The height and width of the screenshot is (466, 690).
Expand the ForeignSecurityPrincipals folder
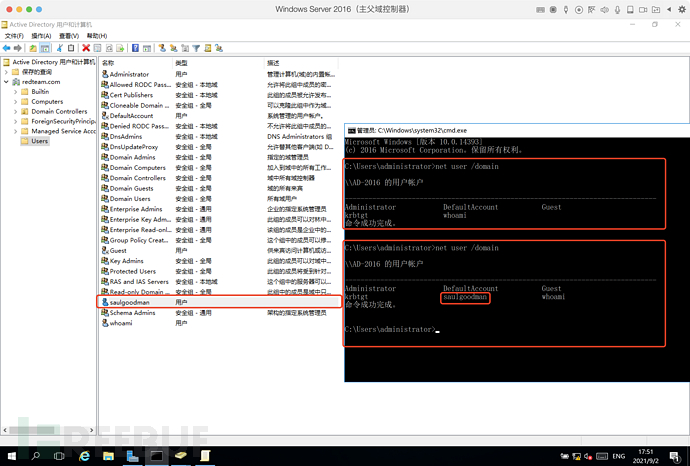click(15, 121)
